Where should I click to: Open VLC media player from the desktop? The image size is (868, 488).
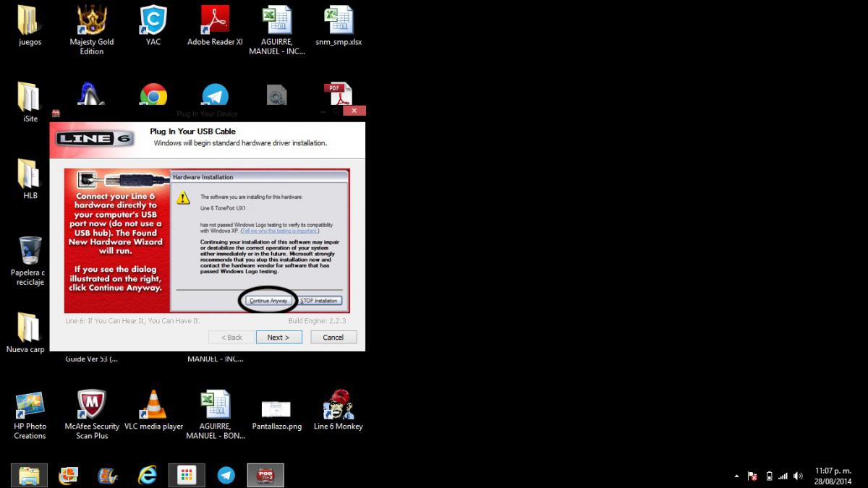click(153, 405)
